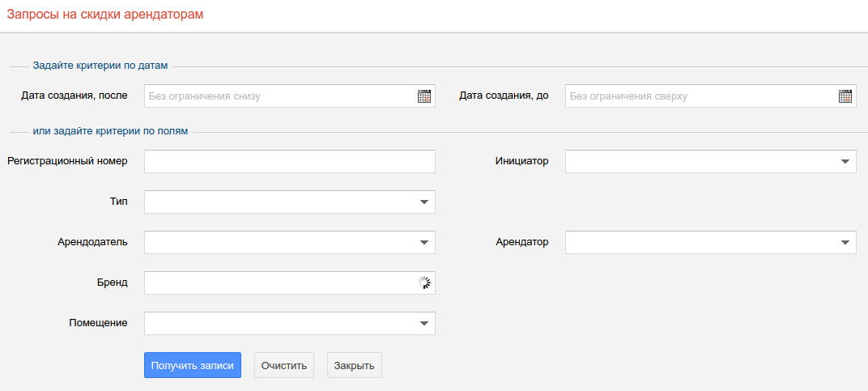Click the или задайте критерии по полям legend
The image size is (868, 391).
tap(110, 131)
